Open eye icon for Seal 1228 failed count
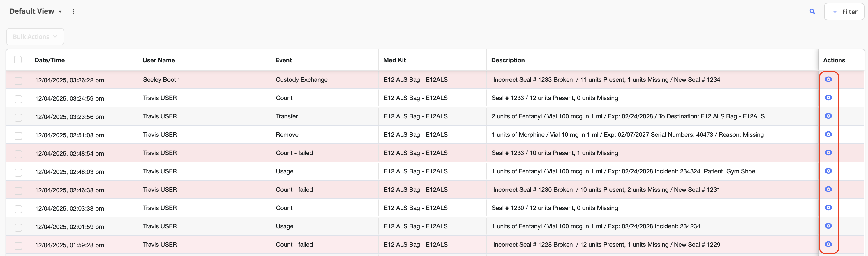This screenshot has width=868, height=256. tap(828, 245)
